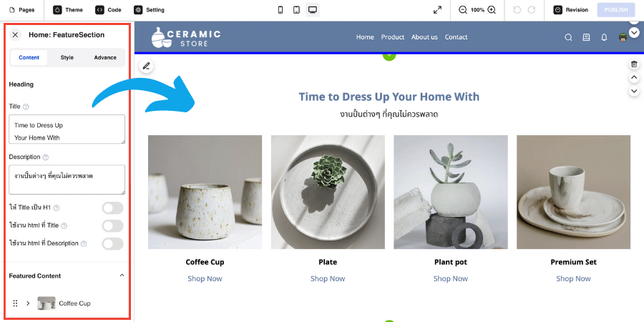
Task: Expand the Coffee Cup item chevron
Action: [x=28, y=303]
